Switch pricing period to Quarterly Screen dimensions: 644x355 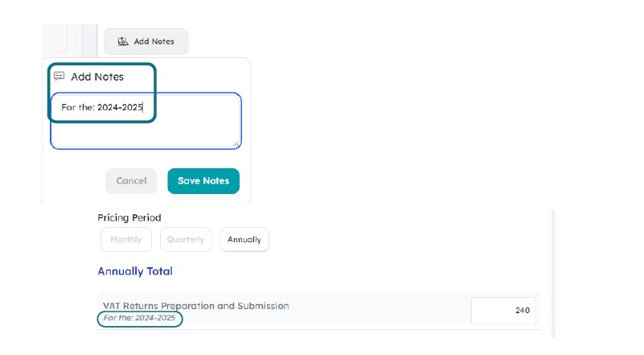click(186, 239)
